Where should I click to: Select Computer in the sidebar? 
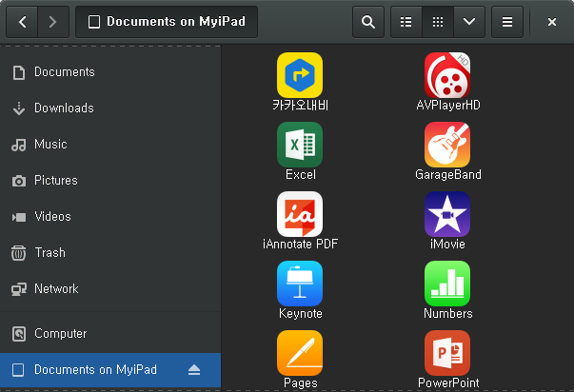(x=110, y=334)
